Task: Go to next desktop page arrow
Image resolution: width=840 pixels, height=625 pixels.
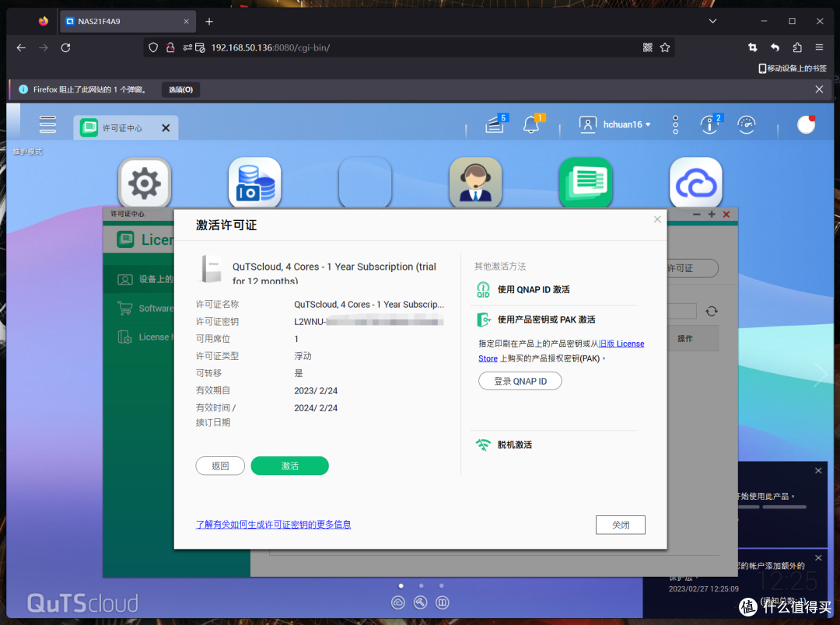Action: pyautogui.click(x=821, y=375)
